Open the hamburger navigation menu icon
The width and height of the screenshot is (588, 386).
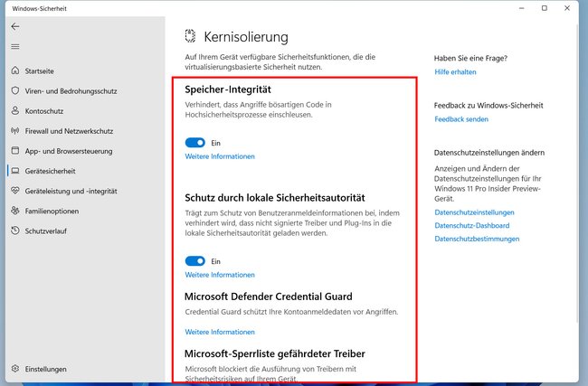15,46
